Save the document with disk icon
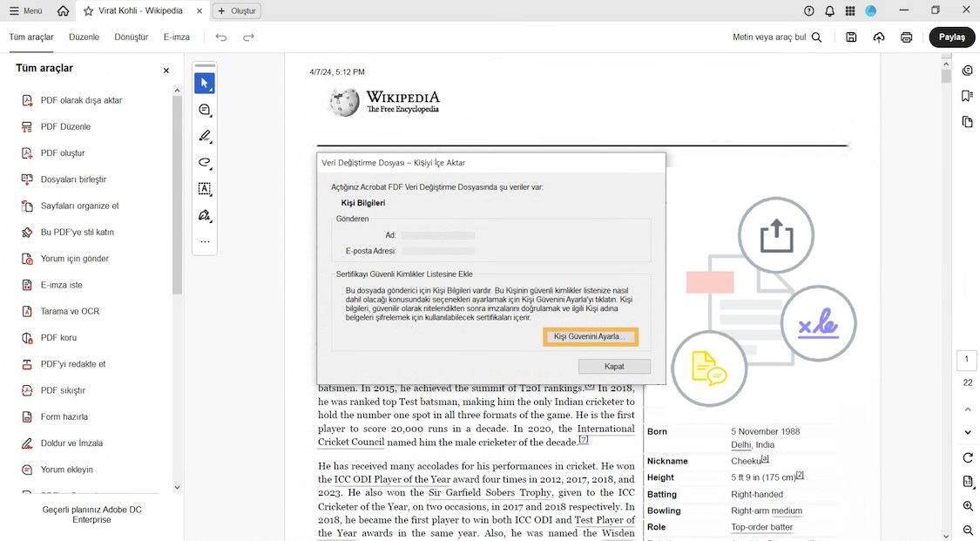The width and height of the screenshot is (980, 541). [851, 37]
